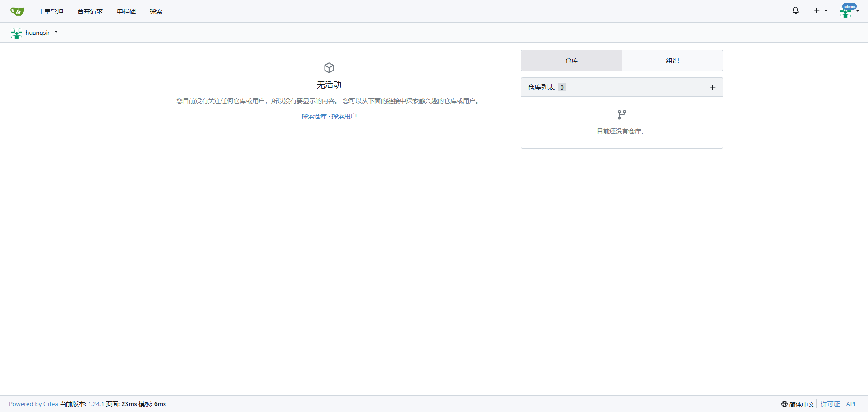Open 工单管理 in the top nav
Image resolution: width=868 pixels, height=412 pixels.
(x=51, y=11)
